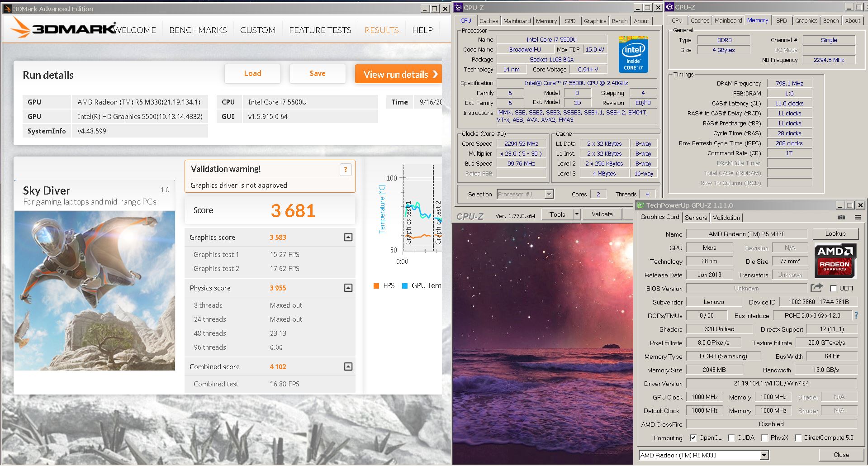This screenshot has height=466, width=868.
Task: Select the Graphics Card tab in GPU-Z
Action: point(660,217)
